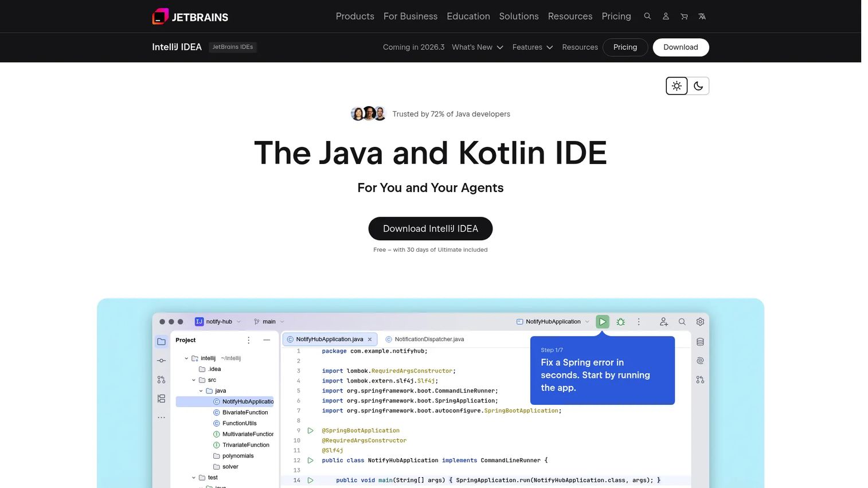This screenshot has width=868, height=488.
Task: Click the Code With Me add-user icon
Action: (x=664, y=322)
